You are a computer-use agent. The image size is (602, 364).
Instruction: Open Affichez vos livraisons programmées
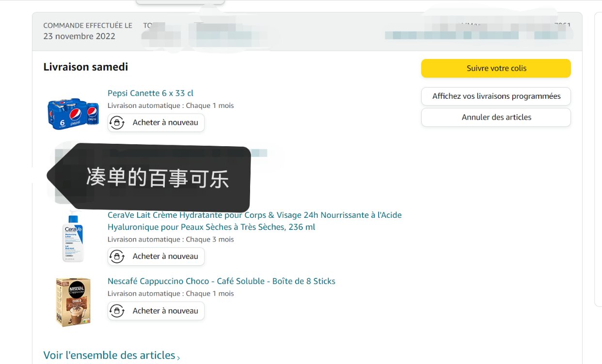click(496, 96)
